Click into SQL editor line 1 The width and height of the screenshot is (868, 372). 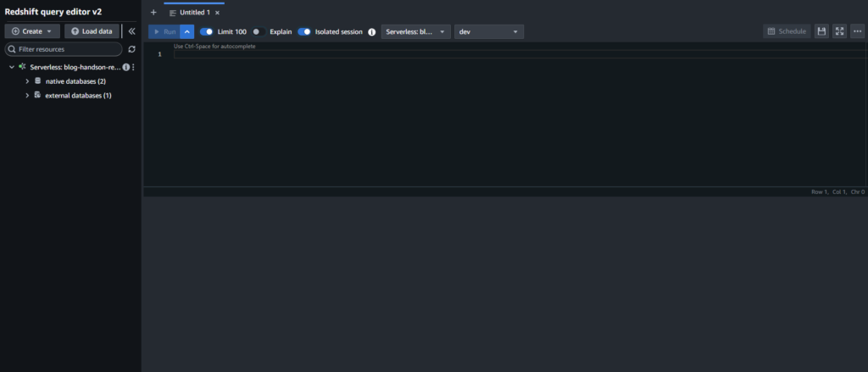coord(520,54)
